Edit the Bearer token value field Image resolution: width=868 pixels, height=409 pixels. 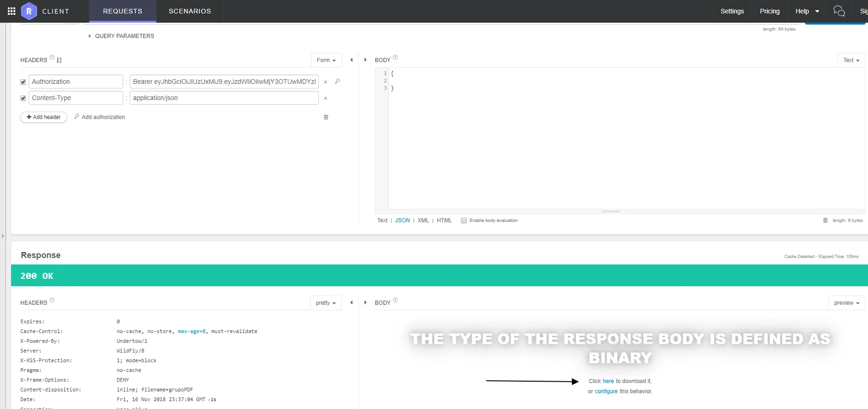(x=224, y=82)
